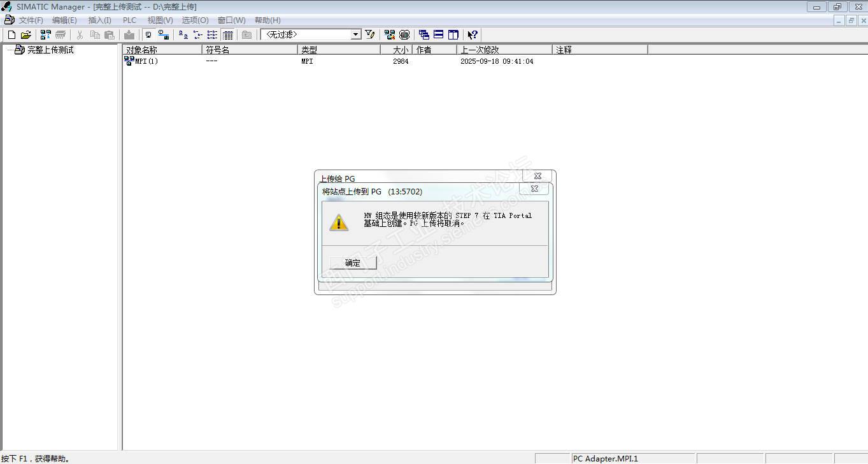
Task: Show accessible nodes from the toolbar
Action: coord(46,35)
